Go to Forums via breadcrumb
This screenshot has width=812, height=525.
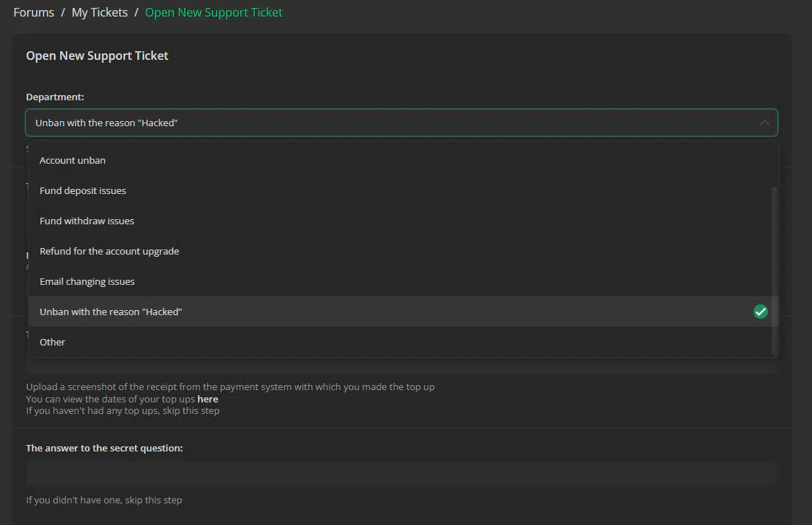coord(34,12)
